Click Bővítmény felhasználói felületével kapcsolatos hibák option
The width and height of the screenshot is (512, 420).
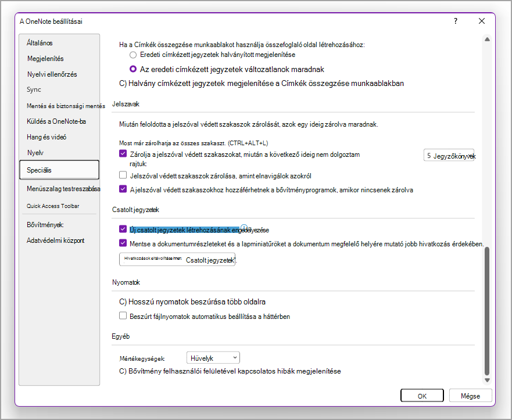[230, 371]
